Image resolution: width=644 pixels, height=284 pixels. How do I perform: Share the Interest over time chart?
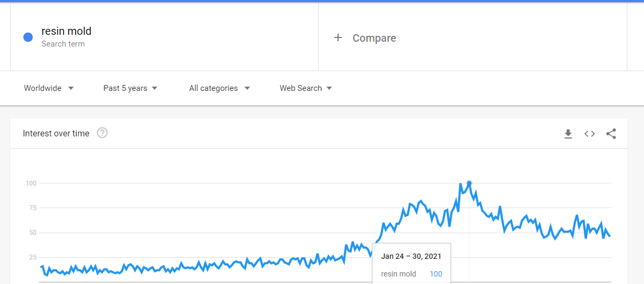coord(611,134)
